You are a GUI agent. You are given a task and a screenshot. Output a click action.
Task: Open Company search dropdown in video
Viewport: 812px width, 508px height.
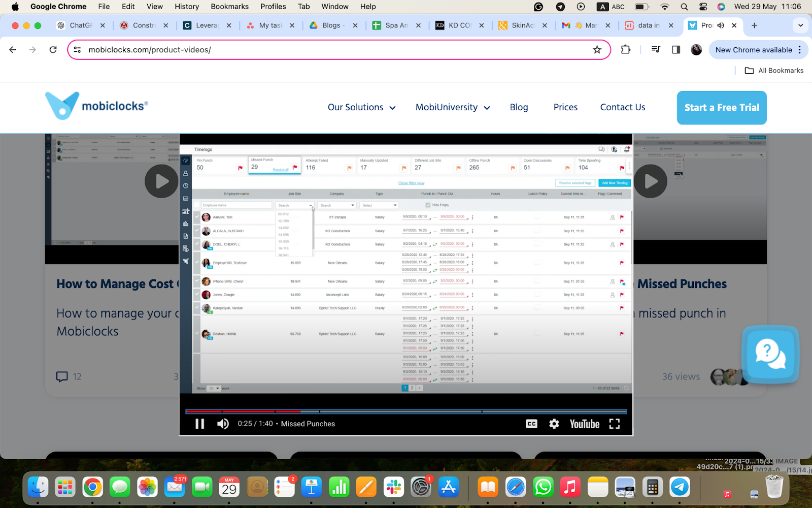coord(337,205)
